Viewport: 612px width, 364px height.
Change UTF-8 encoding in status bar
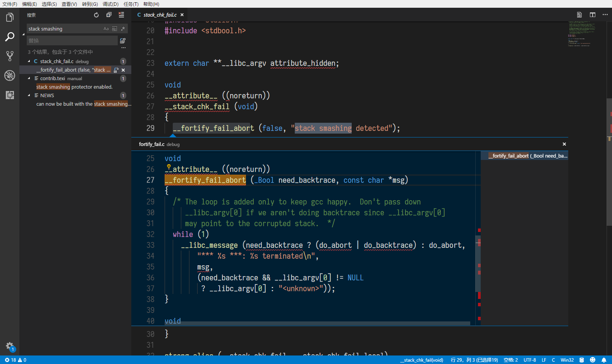coord(529,360)
